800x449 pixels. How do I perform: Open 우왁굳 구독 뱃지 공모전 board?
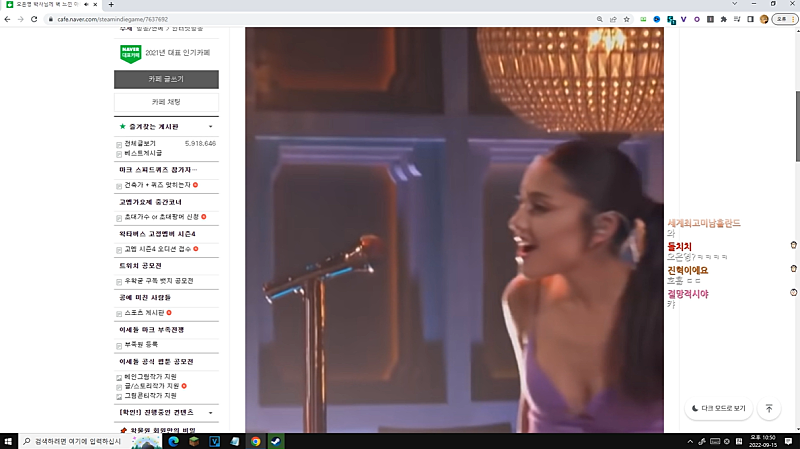(159, 281)
